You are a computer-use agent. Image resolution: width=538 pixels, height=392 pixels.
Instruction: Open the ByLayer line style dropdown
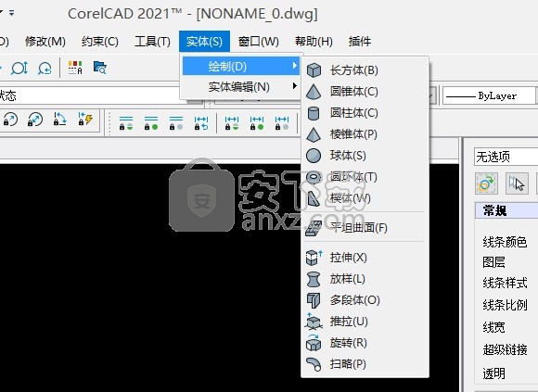490,95
